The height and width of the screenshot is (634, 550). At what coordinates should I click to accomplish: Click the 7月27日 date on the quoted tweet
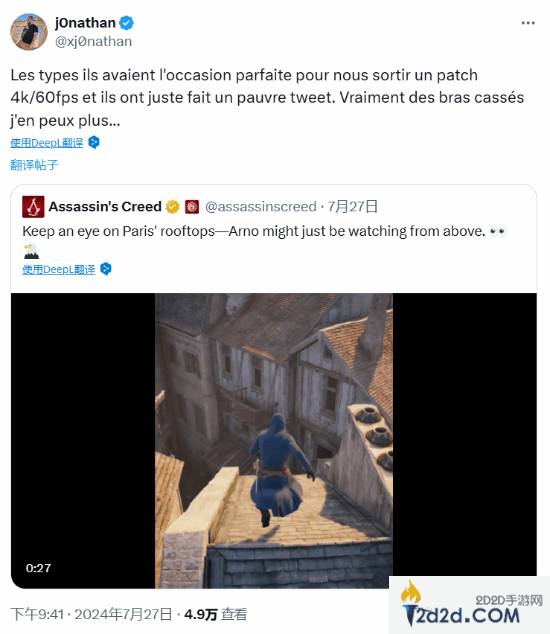[353, 207]
